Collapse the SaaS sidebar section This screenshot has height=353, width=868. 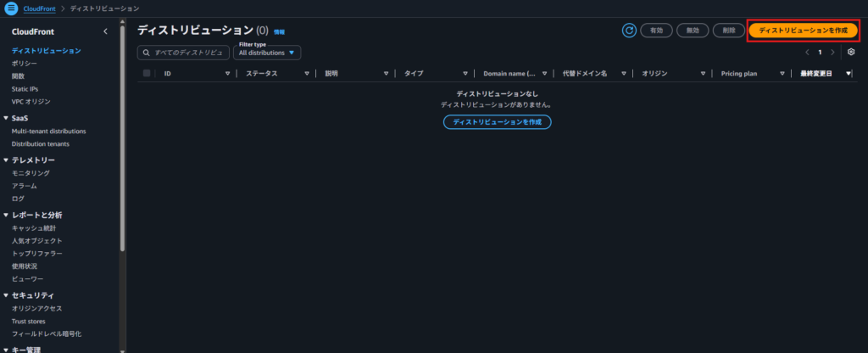(6, 118)
